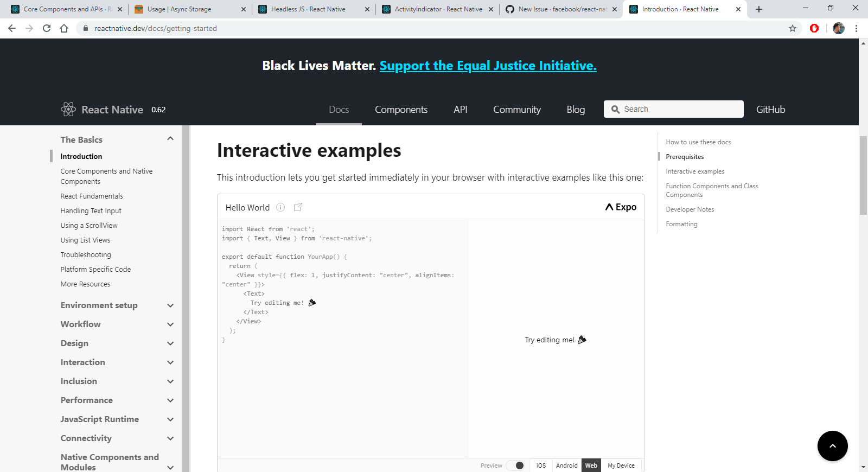Click the React Native atom logo

68,110
